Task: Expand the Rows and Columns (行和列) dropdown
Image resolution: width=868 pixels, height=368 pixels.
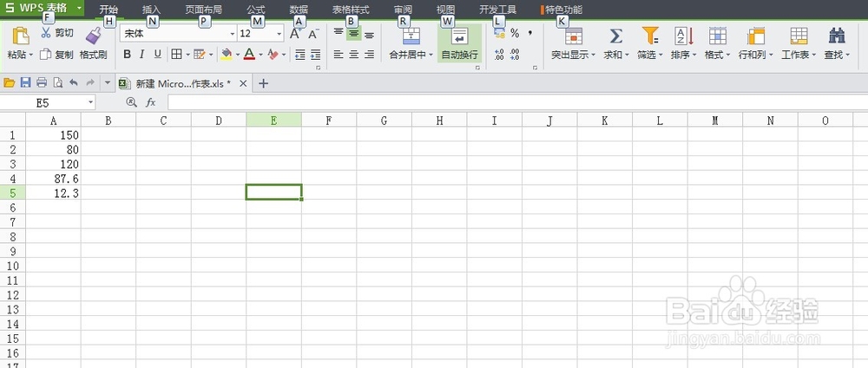Action: click(x=773, y=55)
